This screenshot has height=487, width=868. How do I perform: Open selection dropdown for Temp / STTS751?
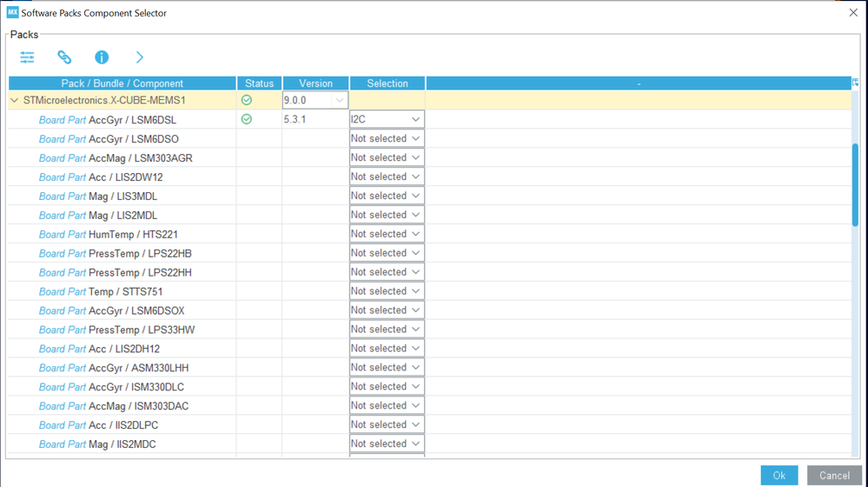click(x=387, y=291)
